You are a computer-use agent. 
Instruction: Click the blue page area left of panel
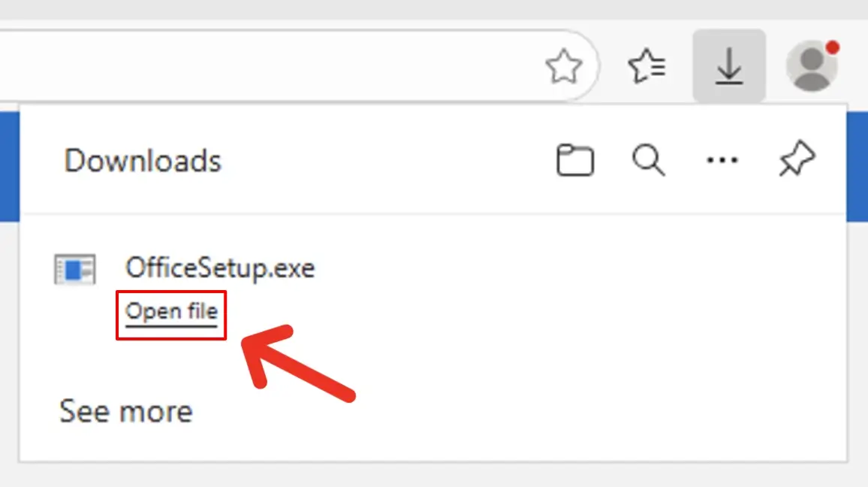click(8, 165)
